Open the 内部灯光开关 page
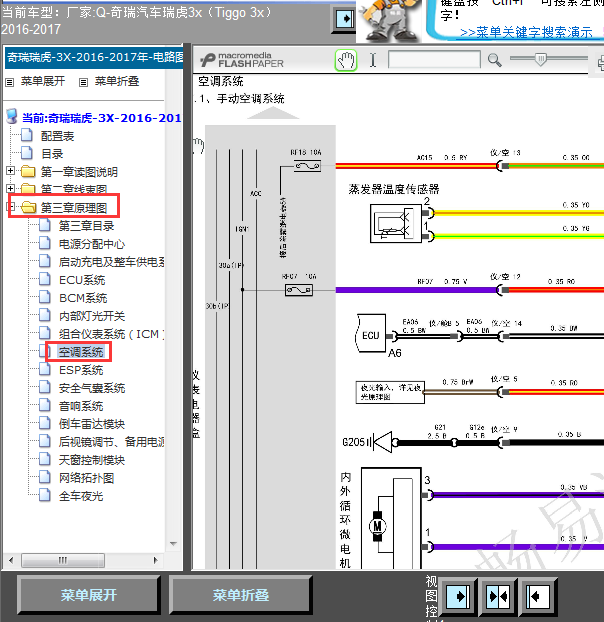 pos(92,316)
